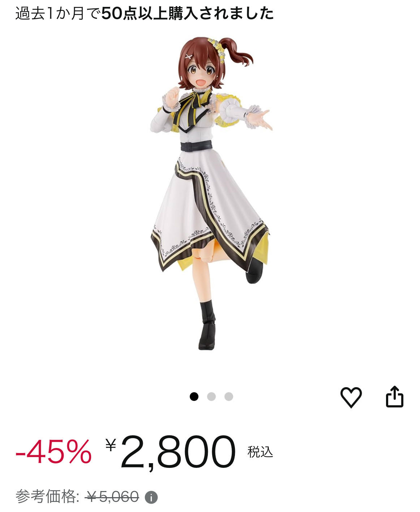Tap the heart icon to add to wishlist
This screenshot has height=512, width=420.
click(351, 397)
